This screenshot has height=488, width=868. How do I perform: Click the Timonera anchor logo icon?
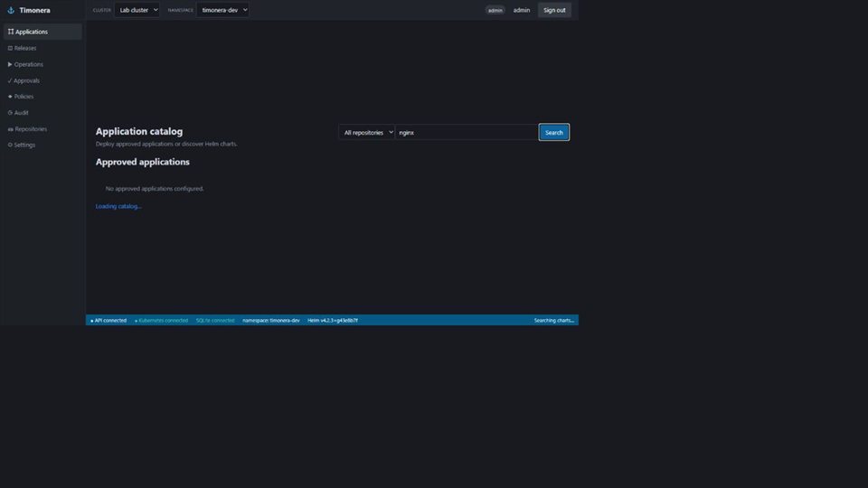click(11, 10)
